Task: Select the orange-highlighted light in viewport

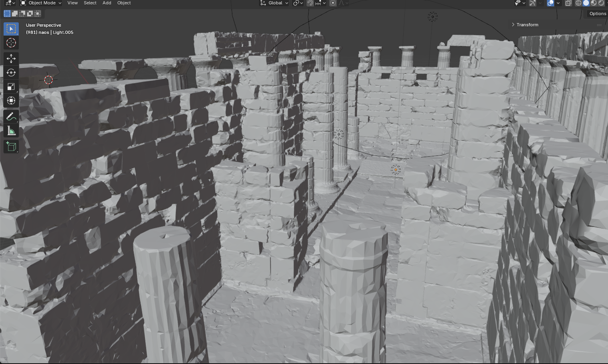Action: click(x=396, y=170)
